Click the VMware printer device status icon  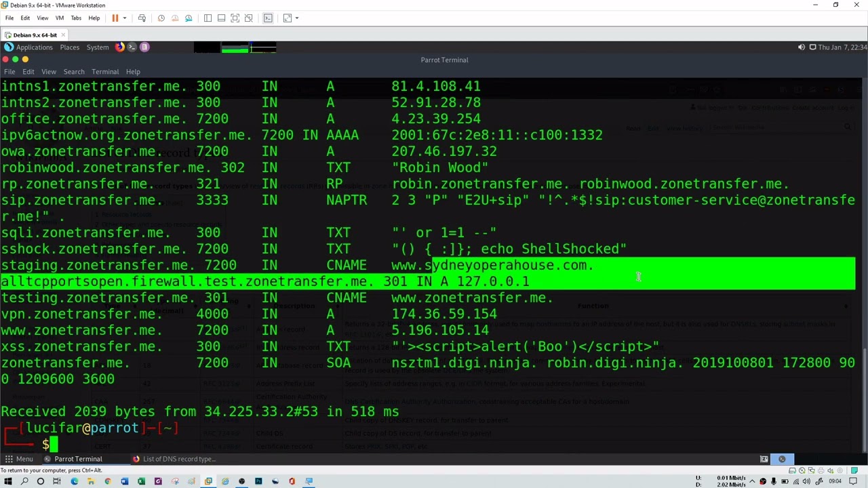(x=821, y=470)
